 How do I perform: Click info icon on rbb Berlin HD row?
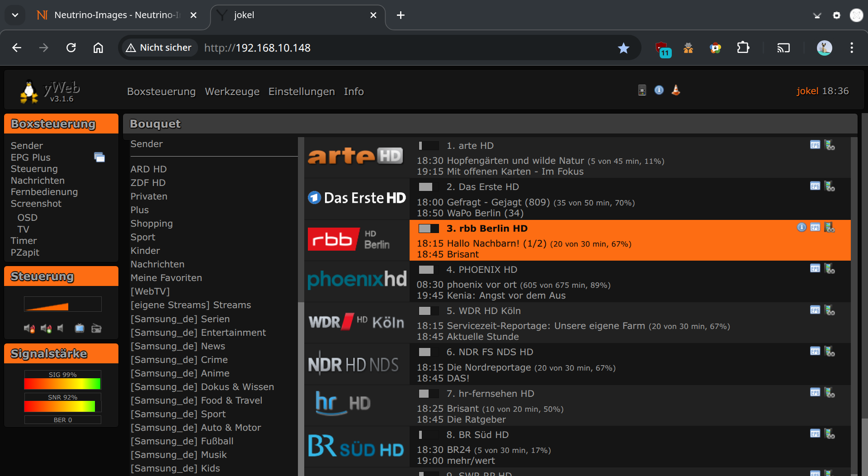point(801,228)
